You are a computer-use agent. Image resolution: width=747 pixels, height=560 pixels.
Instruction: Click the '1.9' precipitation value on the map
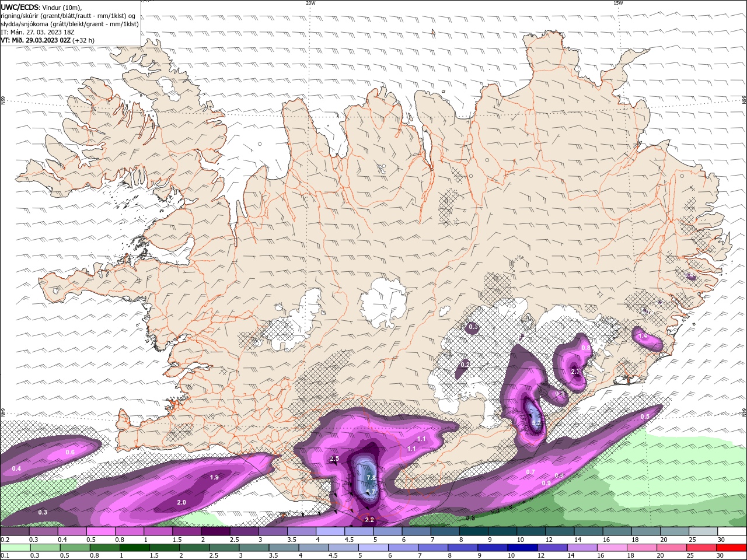click(214, 477)
